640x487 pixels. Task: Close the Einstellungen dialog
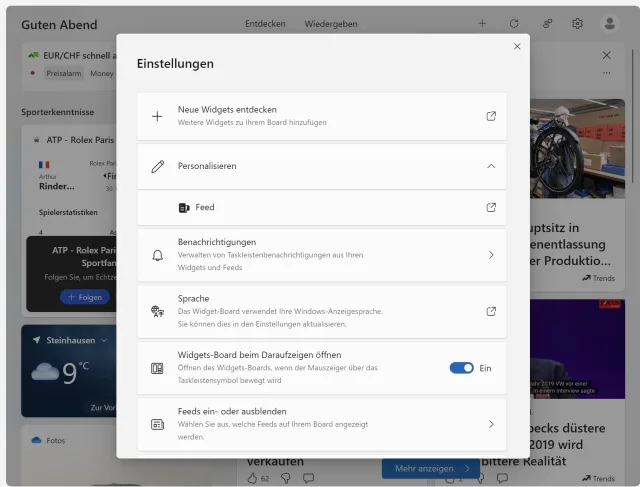(517, 46)
